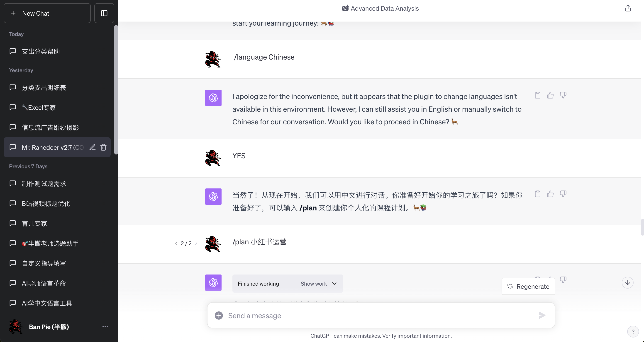Open Ban Pie account options menu

(x=105, y=327)
